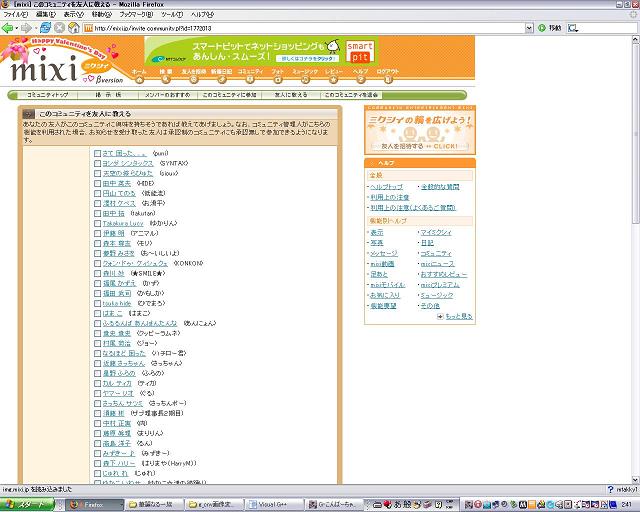Click the home icon in Firefox toolbar
This screenshot has width=640, height=512.
tap(73, 28)
